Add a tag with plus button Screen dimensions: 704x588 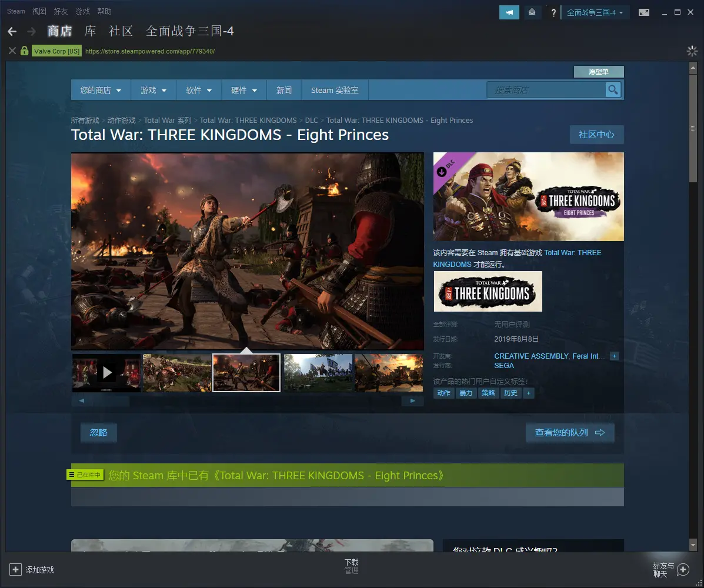pyautogui.click(x=529, y=393)
